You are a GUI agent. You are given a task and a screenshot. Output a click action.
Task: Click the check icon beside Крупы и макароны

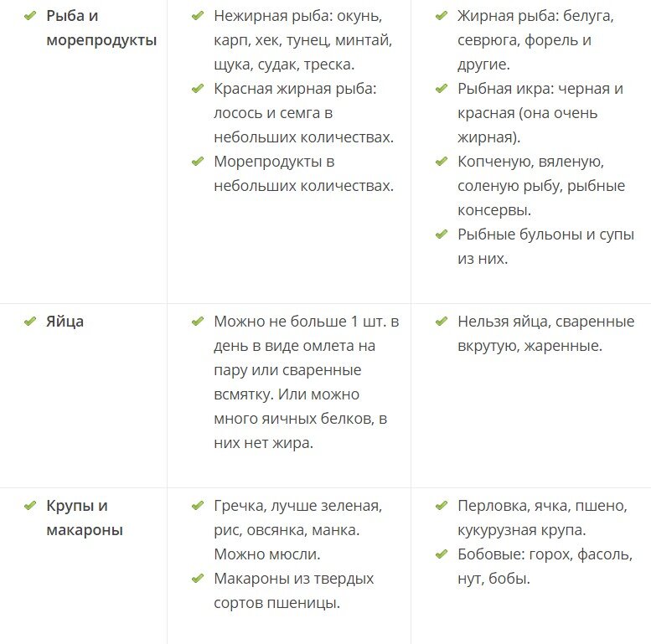point(30,506)
